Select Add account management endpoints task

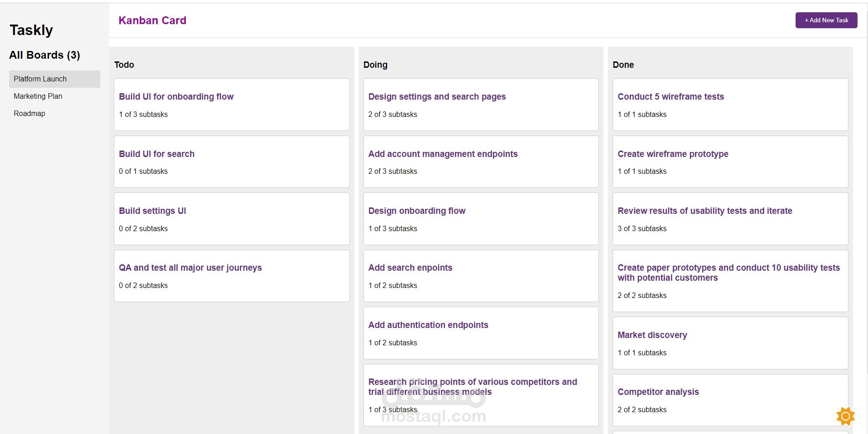point(480,161)
